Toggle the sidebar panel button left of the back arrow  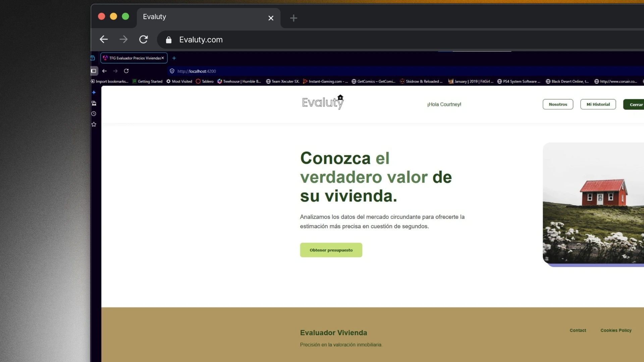pos(94,71)
